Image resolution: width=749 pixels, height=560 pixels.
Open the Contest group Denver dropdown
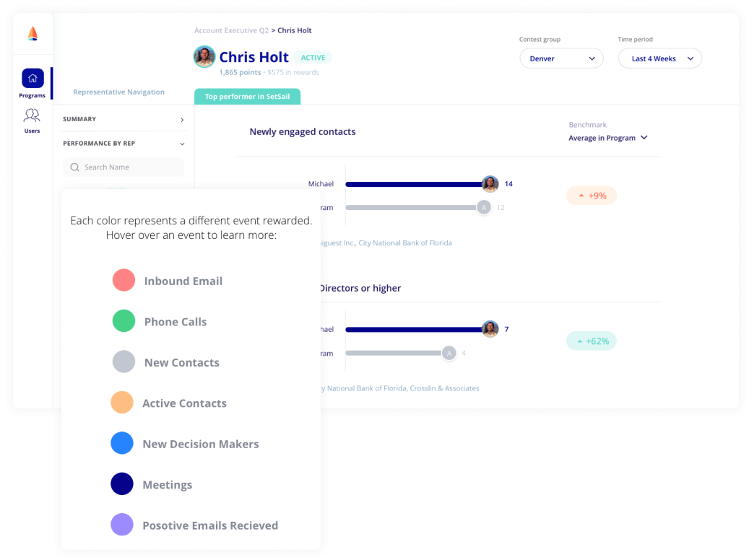tap(561, 58)
